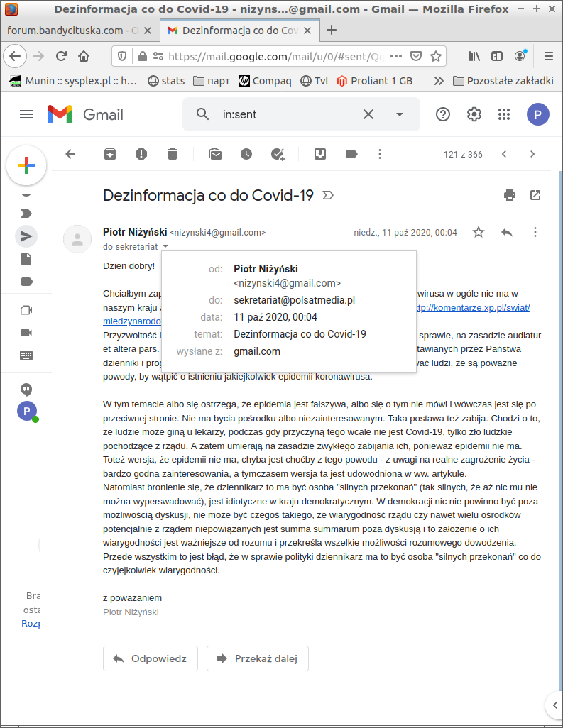Open Hangouts conversations quote icon
Viewport: 563px width, 728px height.
click(26, 390)
